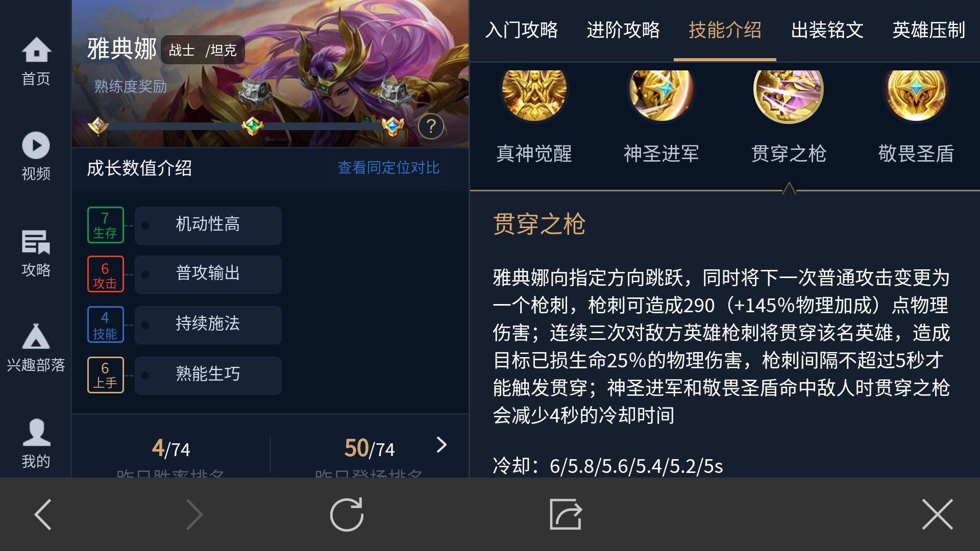Click the green gem proficiency marker

(x=252, y=126)
